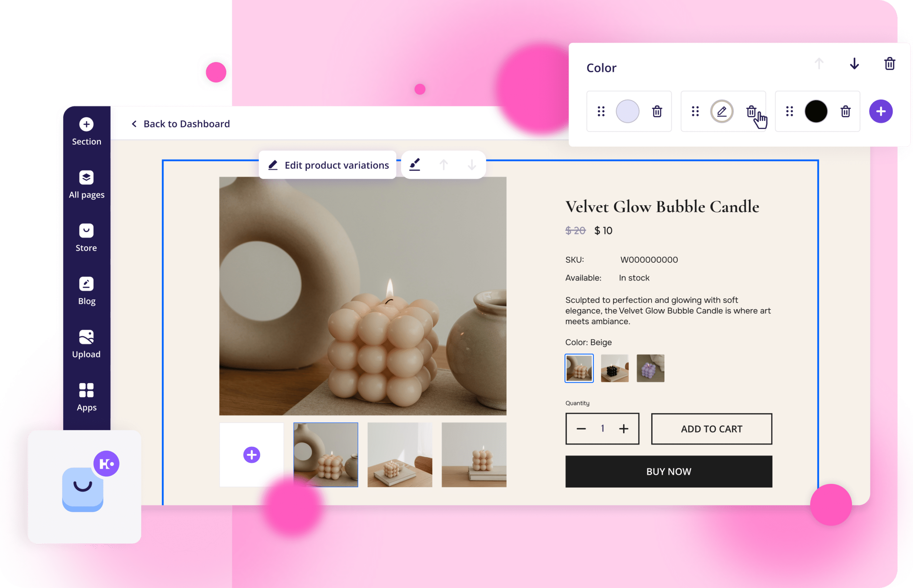
Task: Choose the purple candle variant image
Action: [650, 368]
